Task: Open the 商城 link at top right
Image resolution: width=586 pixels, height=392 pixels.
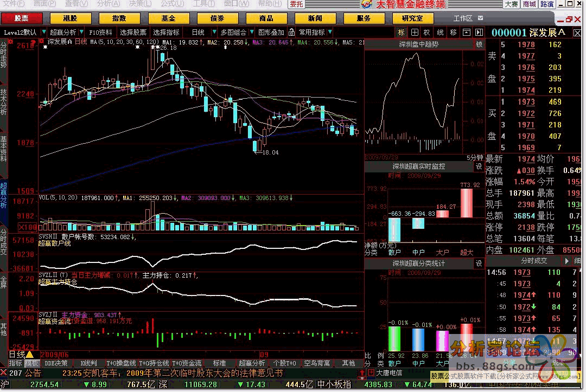Action: [529, 4]
